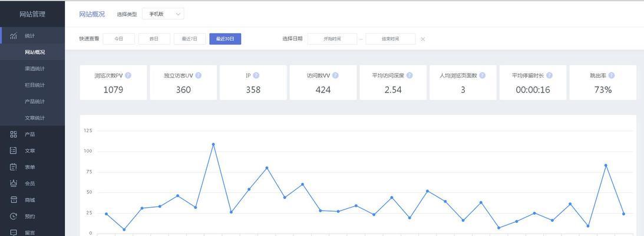The height and width of the screenshot is (236, 644).
Task: Click the 文章 document icon in sidebar
Action: (14, 150)
